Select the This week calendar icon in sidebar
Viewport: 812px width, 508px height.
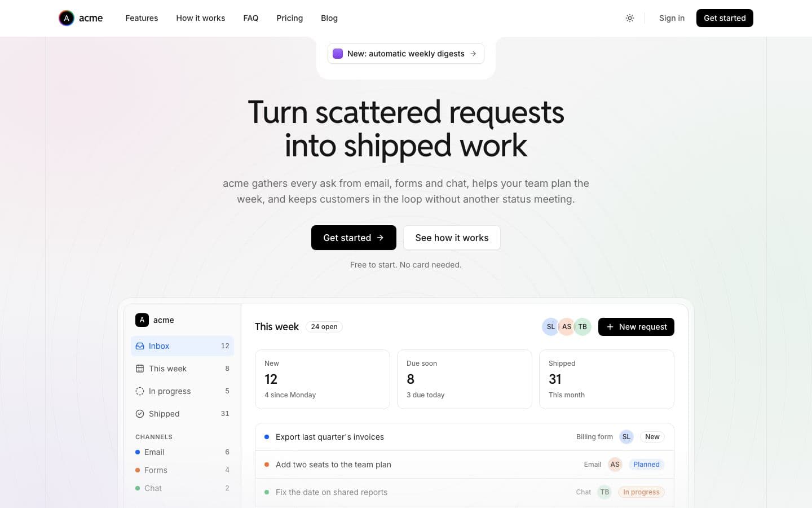point(140,369)
